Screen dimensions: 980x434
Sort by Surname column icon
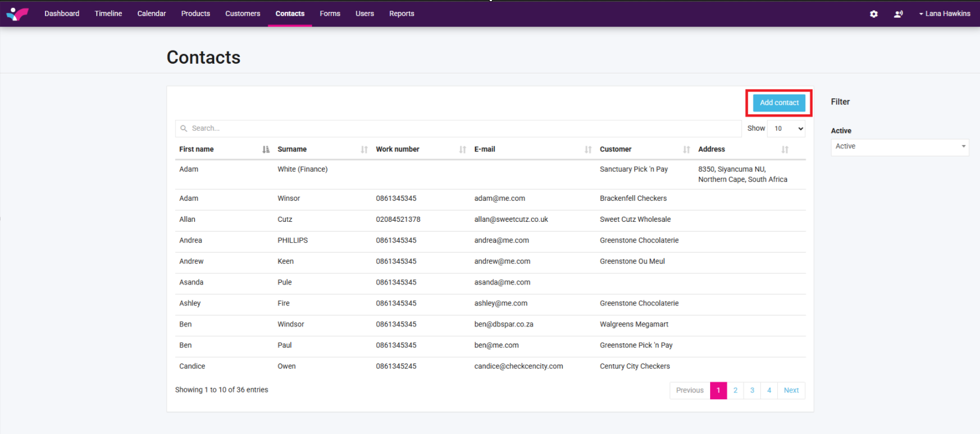tap(364, 150)
